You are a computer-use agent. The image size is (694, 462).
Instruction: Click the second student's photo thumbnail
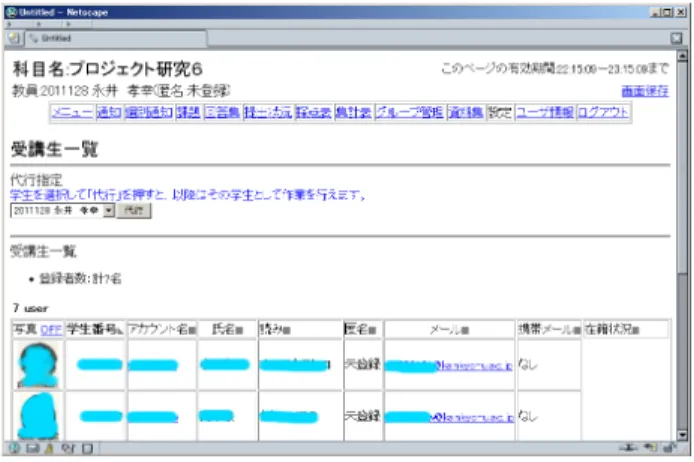click(x=38, y=416)
